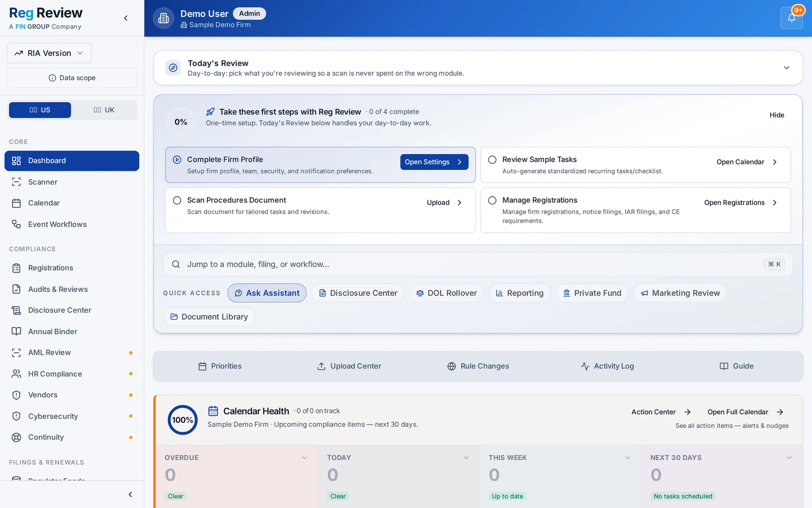Mark Review Sample Tasks radio circle
This screenshot has width=812, height=508.
click(x=492, y=160)
